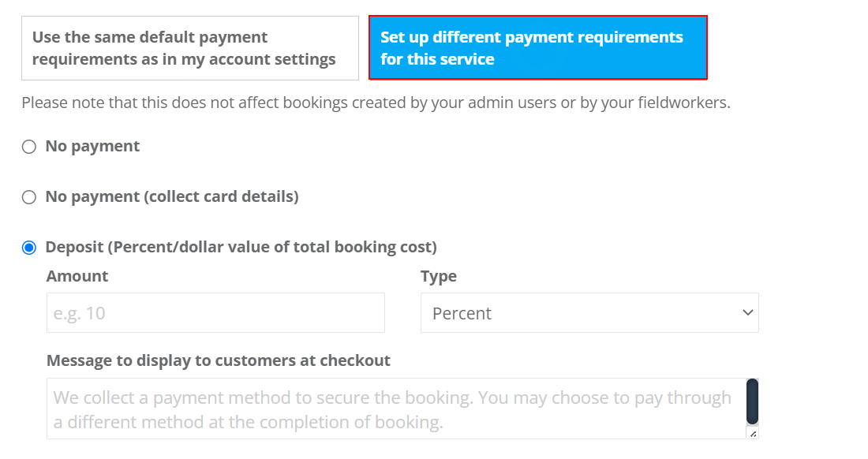
Task: Click the chevron arrow in Type dropdown
Action: [747, 313]
